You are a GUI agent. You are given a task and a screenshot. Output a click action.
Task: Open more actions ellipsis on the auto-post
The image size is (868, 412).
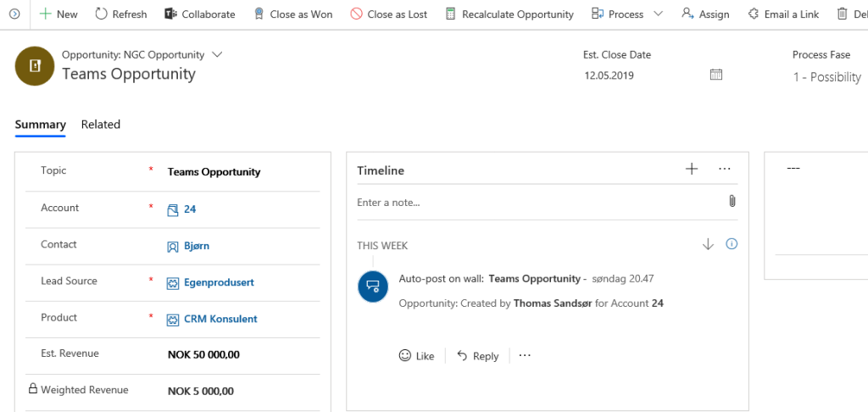525,355
